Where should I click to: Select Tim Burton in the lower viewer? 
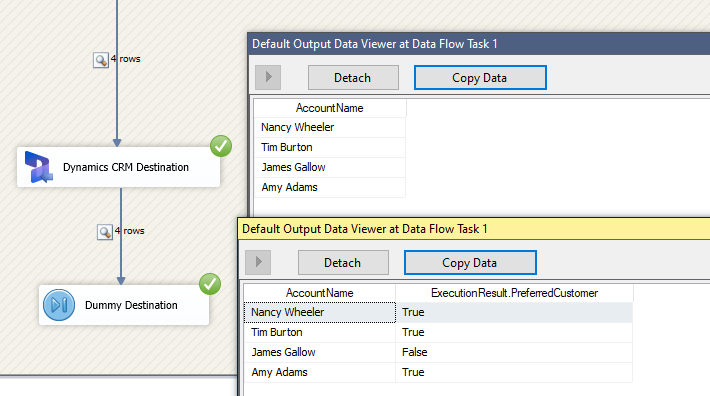point(320,332)
